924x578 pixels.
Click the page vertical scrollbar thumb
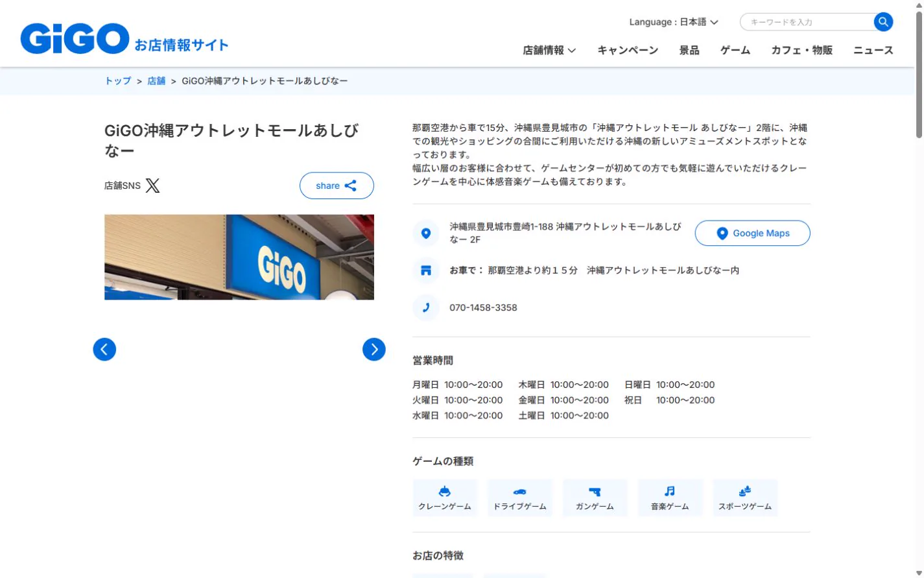[x=919, y=75]
